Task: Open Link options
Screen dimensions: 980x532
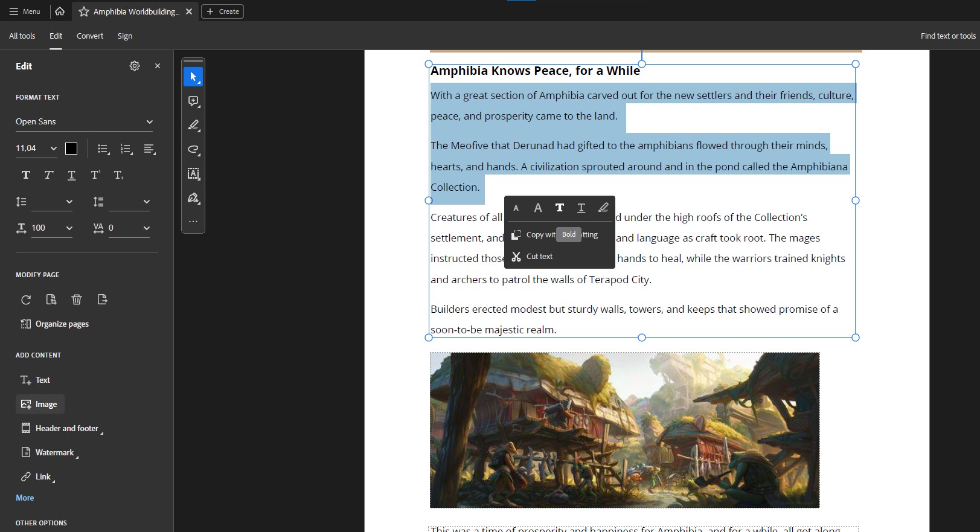Action: tap(37, 476)
